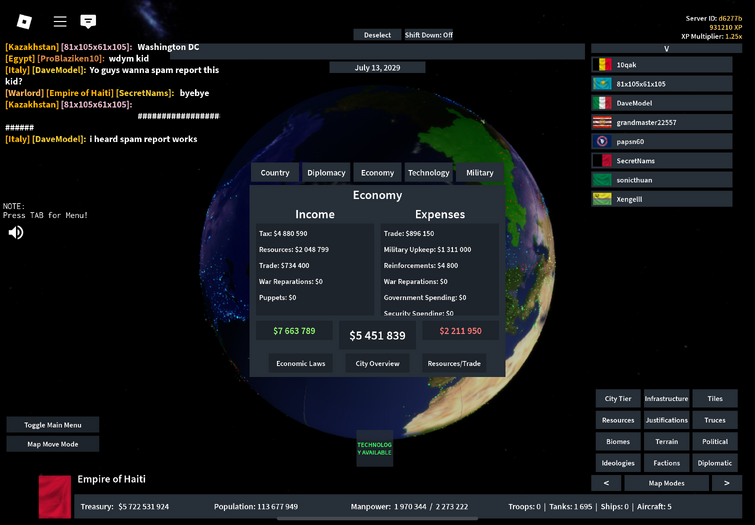Viewport: 755px width, 525px height.
Task: Collapse the player list with V arrow
Action: [x=666, y=48]
